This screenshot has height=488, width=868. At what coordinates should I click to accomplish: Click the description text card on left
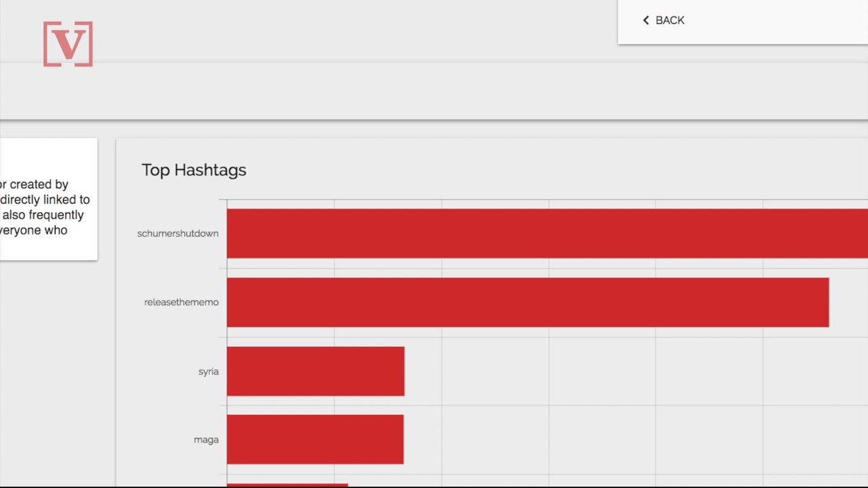(48, 199)
